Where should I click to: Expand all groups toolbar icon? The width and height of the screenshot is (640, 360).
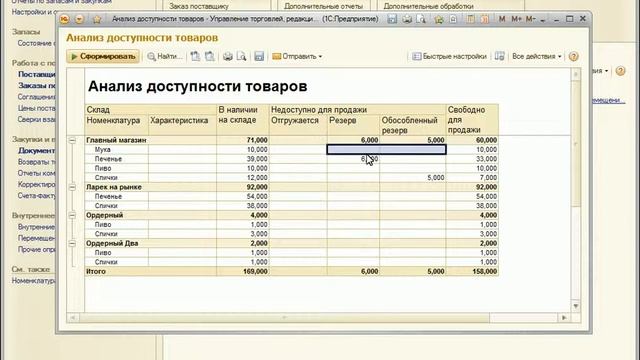(195, 56)
